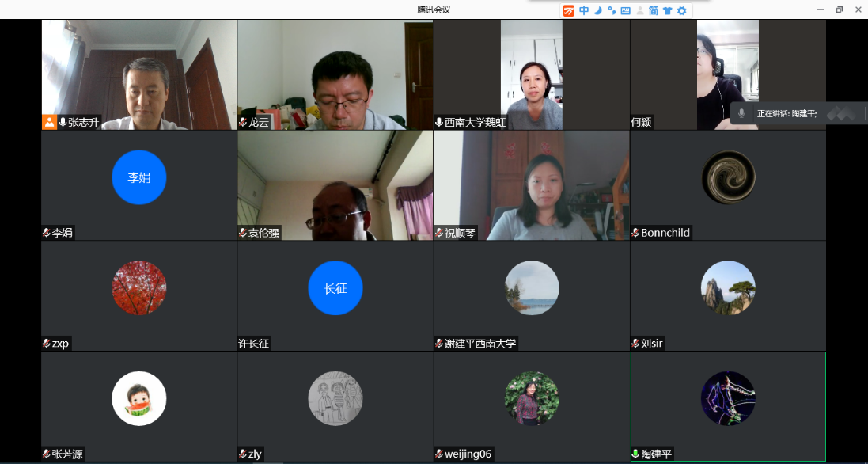Screen dimensions: 868x464
Task: Click the green active mic icon beside 陶建平
Action: click(x=635, y=454)
